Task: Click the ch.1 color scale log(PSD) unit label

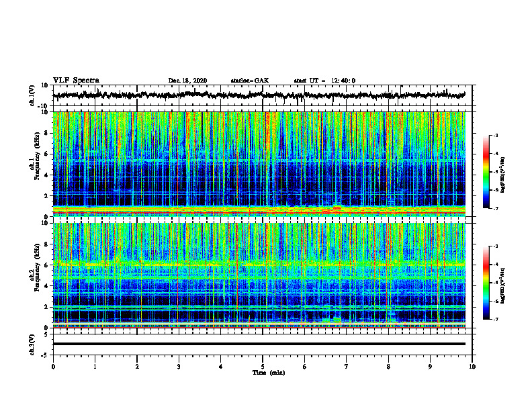Action: point(504,175)
